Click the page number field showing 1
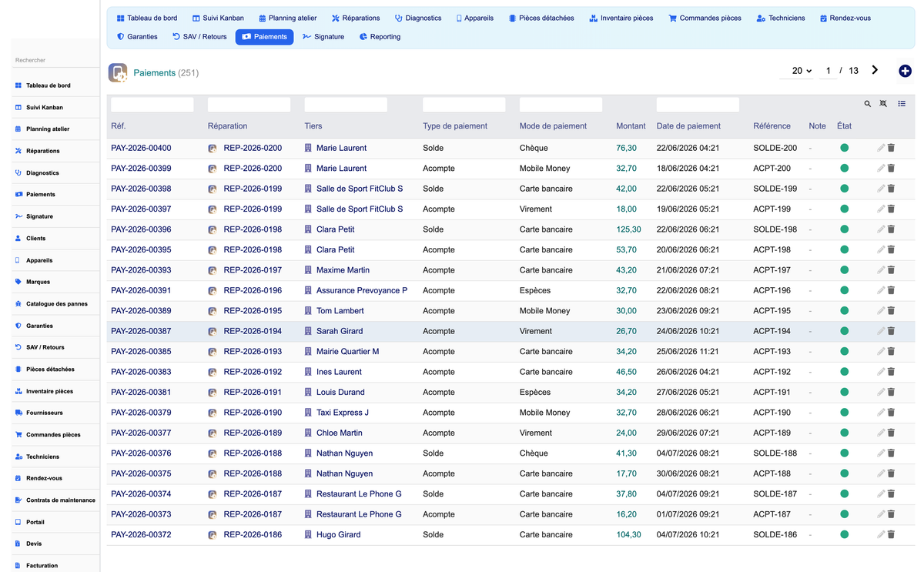 (829, 71)
